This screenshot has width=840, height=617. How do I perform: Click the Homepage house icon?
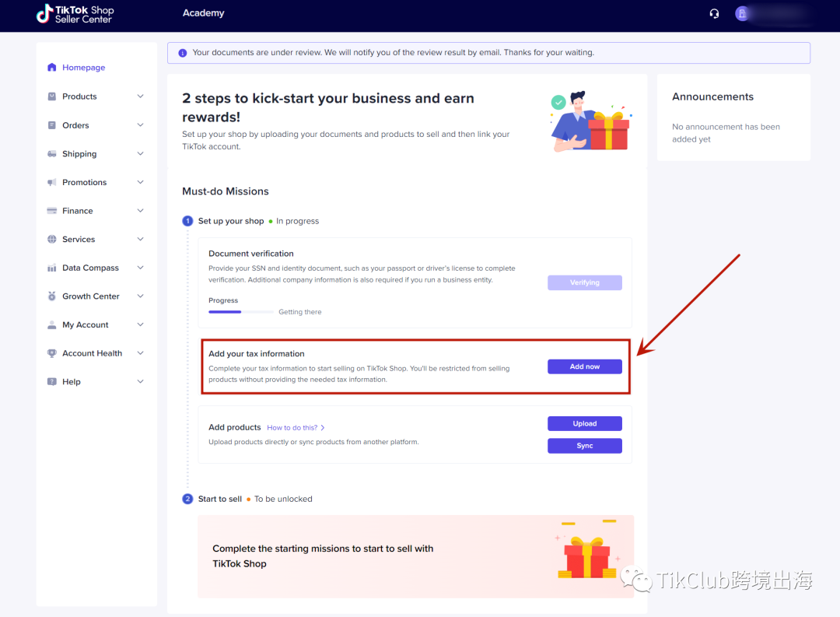(x=52, y=68)
